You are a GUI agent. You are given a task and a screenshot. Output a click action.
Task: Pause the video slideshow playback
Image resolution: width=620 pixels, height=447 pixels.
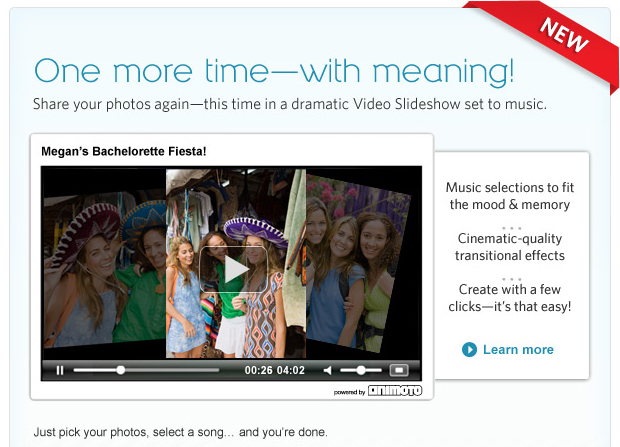(x=60, y=370)
